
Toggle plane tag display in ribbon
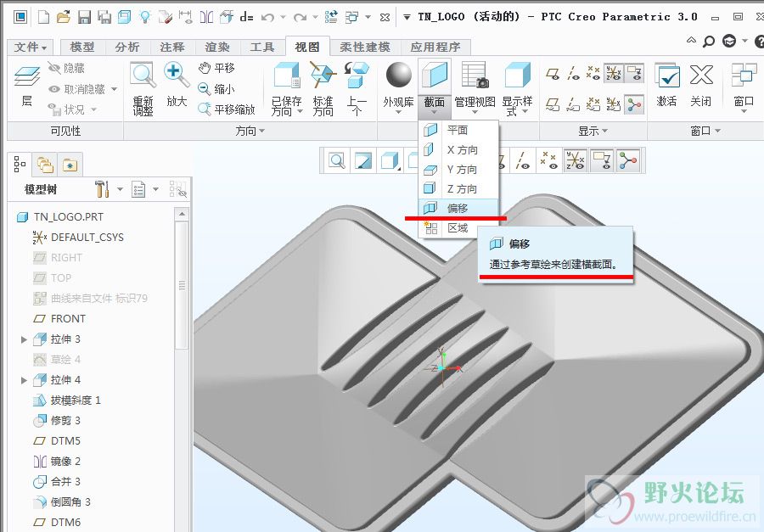click(x=553, y=104)
